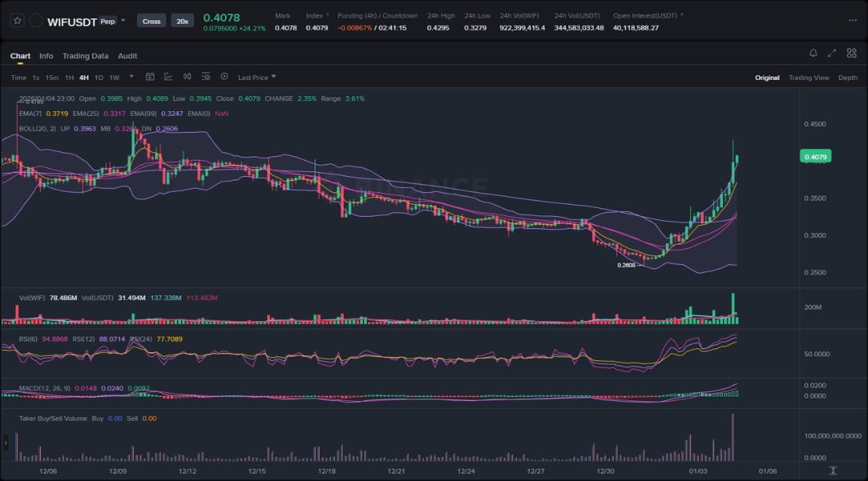Click the MACD(12, 26, 9) indicator label
This screenshot has width=868, height=481.
coord(44,388)
